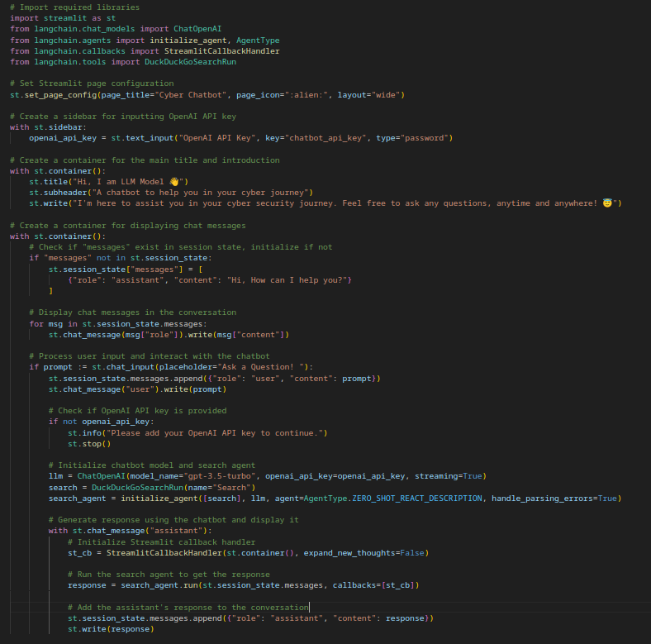Click "initialize_agent" in the import line
Screen dimensions: 651x644
188,41
